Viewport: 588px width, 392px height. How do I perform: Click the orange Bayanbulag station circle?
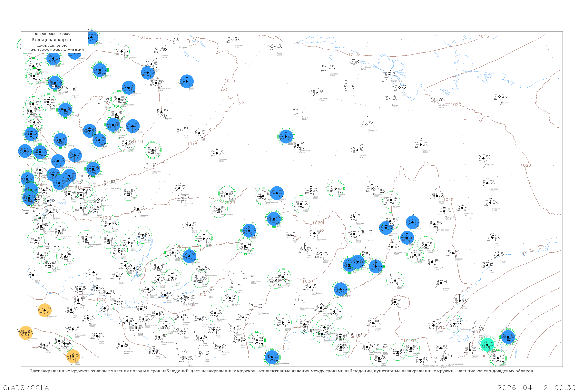coord(25,333)
